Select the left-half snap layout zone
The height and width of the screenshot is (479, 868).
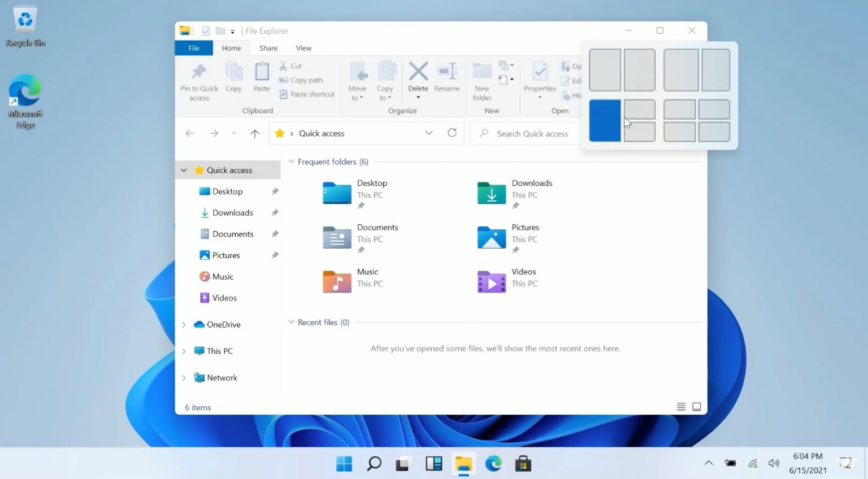pos(605,120)
